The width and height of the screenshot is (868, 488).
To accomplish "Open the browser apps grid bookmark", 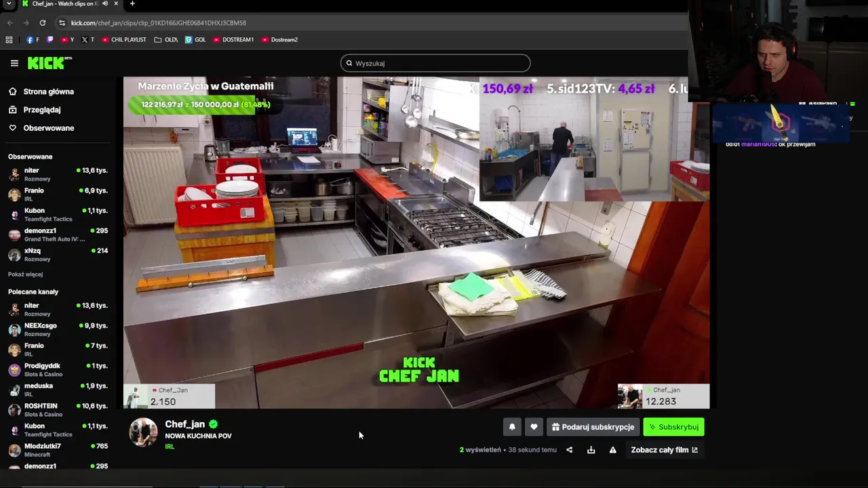I will point(9,40).
